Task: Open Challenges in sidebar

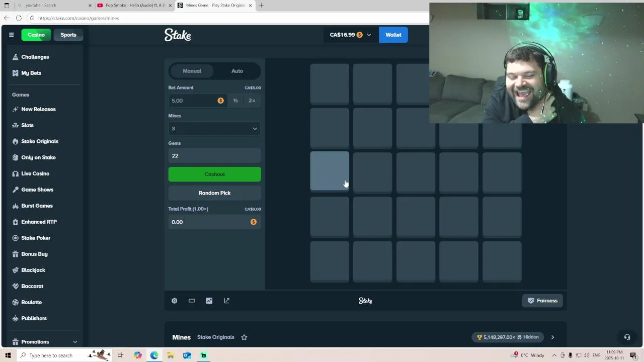Action: coord(35,57)
